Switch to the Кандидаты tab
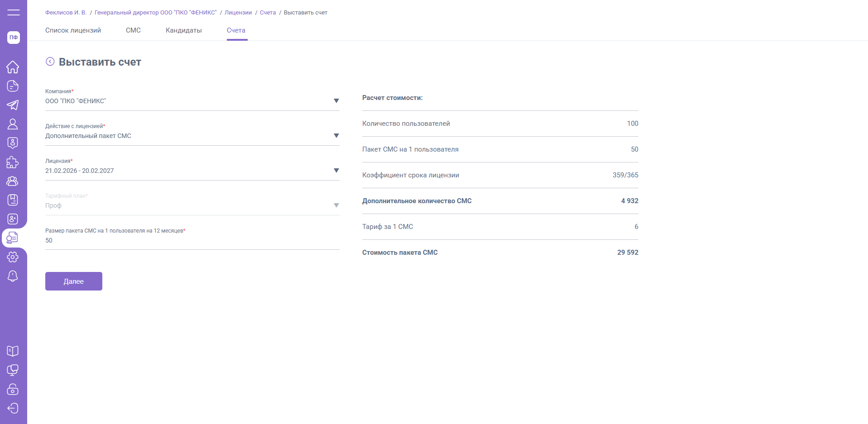868x424 pixels. click(183, 30)
